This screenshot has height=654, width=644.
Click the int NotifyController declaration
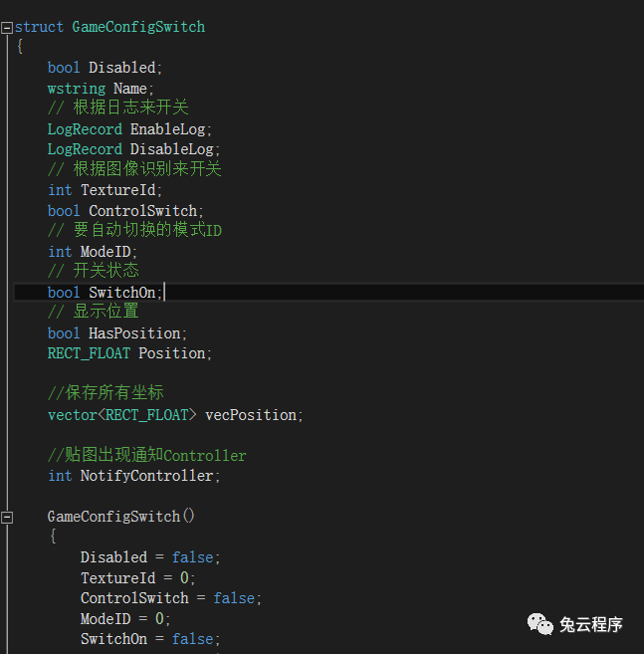(133, 476)
